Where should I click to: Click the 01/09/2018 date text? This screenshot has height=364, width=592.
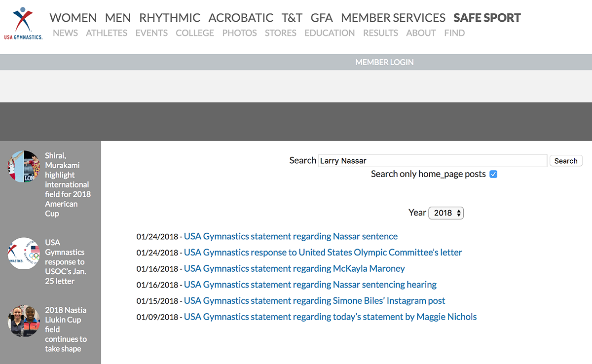pyautogui.click(x=157, y=317)
